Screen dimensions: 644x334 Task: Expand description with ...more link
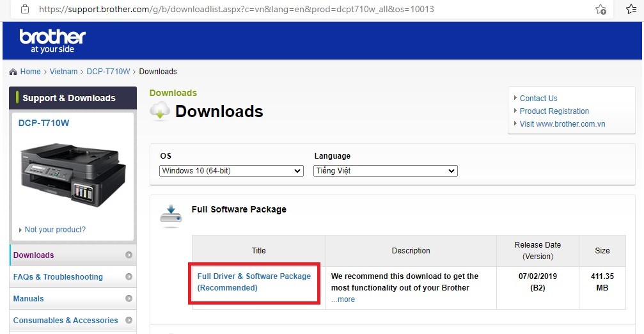coord(343,299)
